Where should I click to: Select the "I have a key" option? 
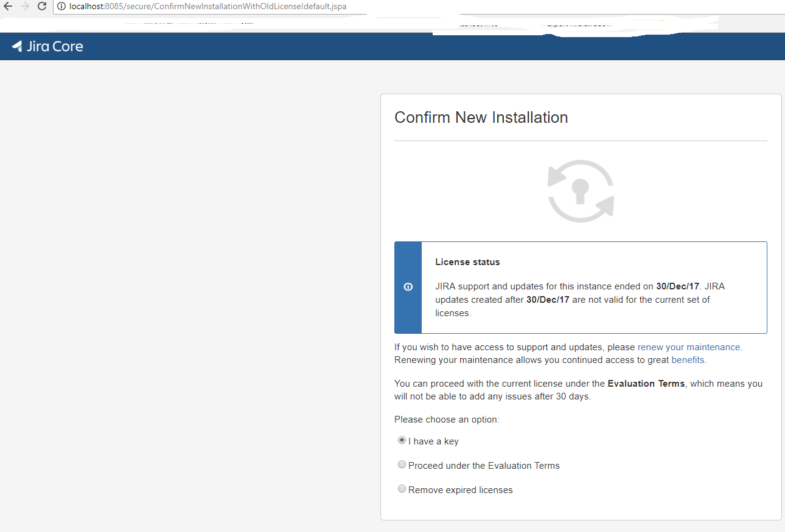coord(402,440)
